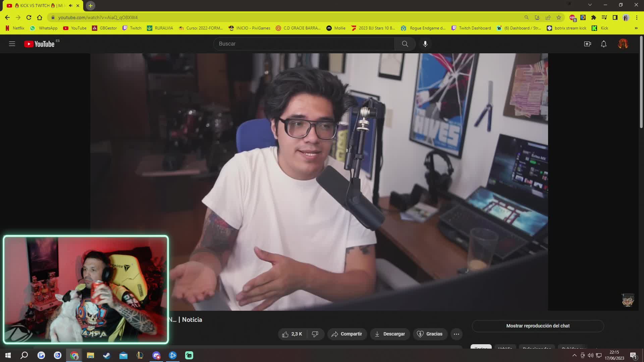Share the video via Compartir button

pos(347,334)
